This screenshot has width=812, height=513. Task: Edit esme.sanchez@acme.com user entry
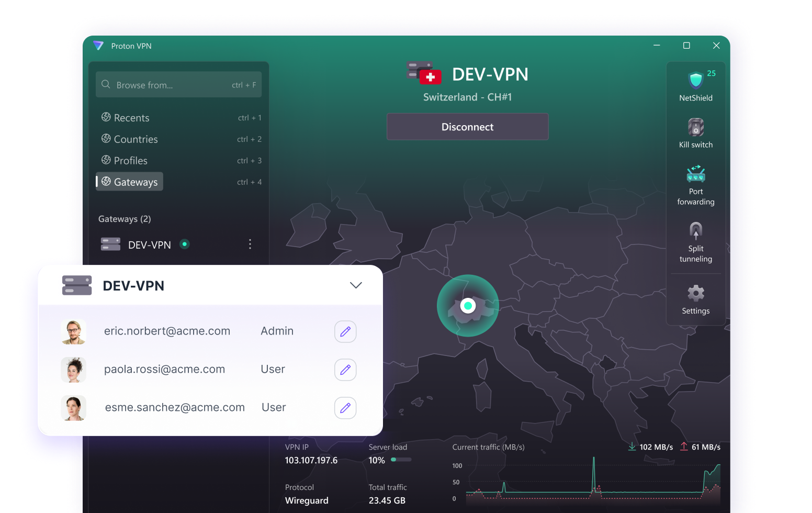click(x=345, y=408)
